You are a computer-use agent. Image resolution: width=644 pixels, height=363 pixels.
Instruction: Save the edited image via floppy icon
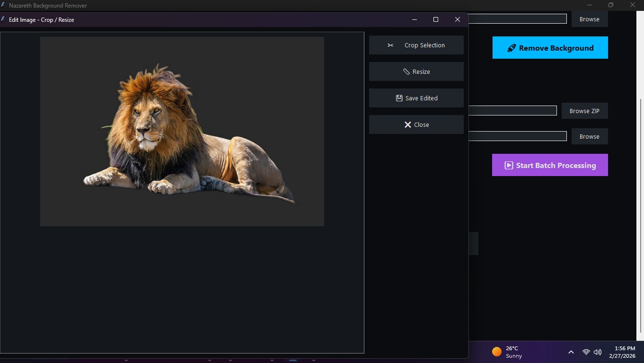pyautogui.click(x=416, y=98)
